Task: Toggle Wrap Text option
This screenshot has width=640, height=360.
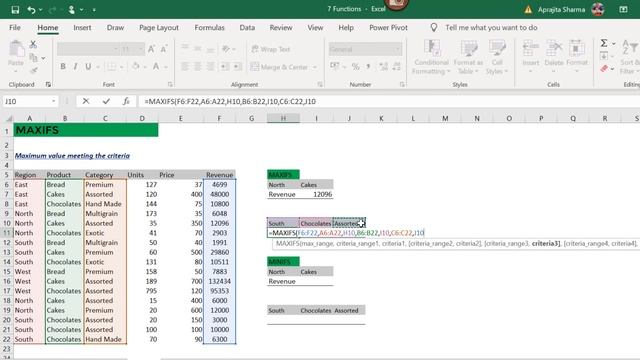Action: [270, 49]
